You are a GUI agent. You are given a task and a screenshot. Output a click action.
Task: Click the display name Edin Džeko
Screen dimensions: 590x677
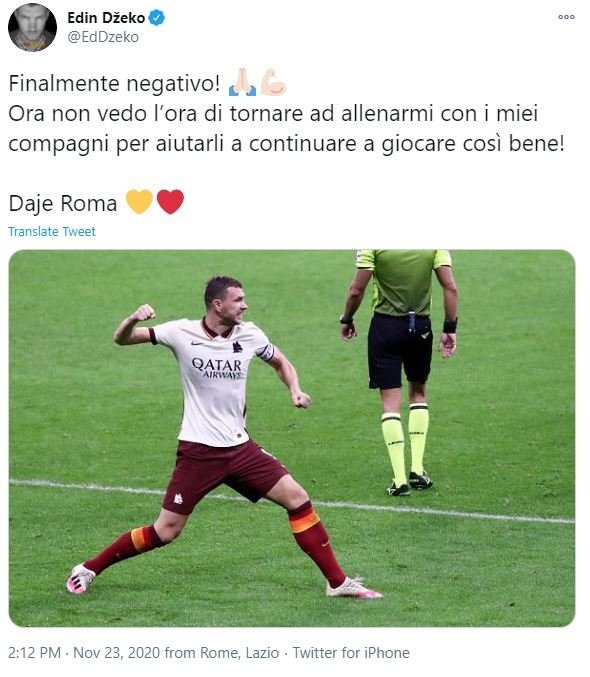106,18
